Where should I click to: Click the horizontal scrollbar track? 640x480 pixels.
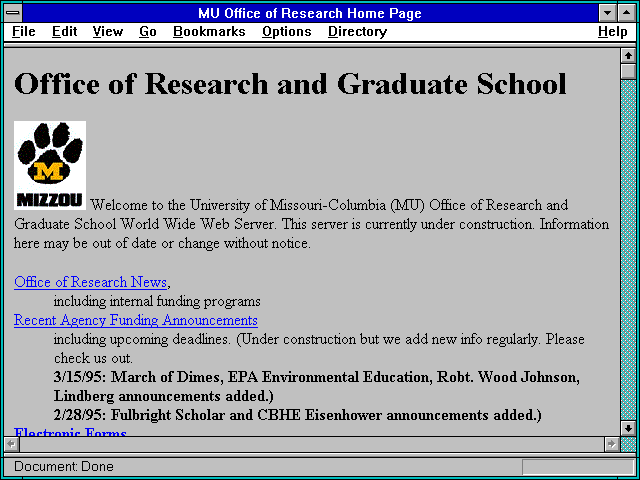(311, 444)
